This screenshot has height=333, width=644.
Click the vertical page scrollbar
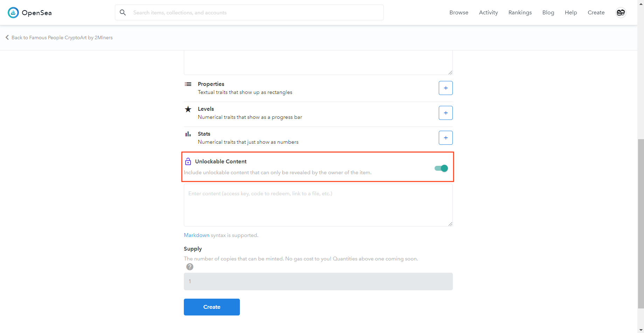[640, 224]
